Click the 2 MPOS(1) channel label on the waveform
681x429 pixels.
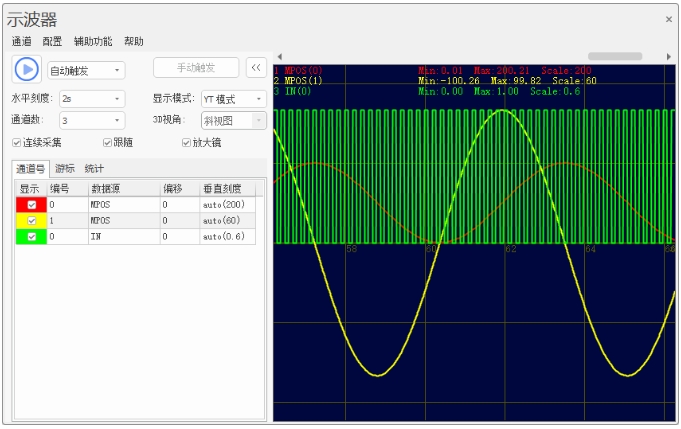click(x=298, y=81)
